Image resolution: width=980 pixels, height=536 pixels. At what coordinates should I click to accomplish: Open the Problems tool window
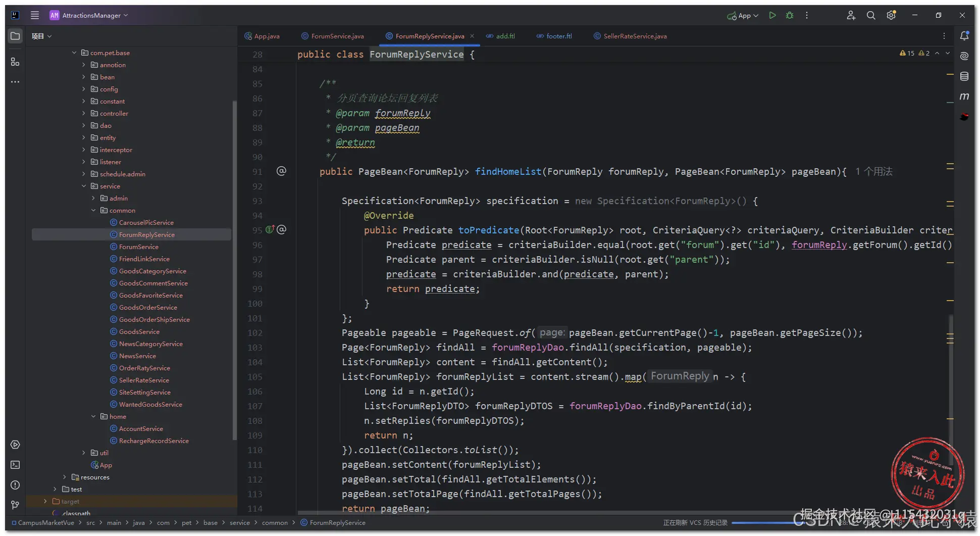point(15,485)
